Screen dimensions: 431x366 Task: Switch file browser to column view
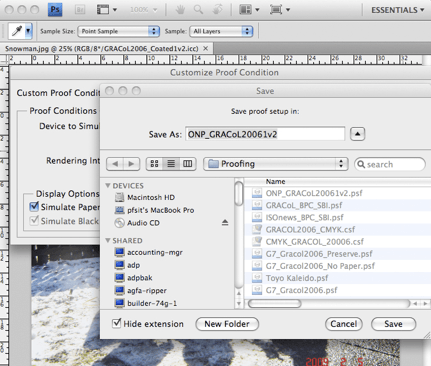tap(188, 164)
